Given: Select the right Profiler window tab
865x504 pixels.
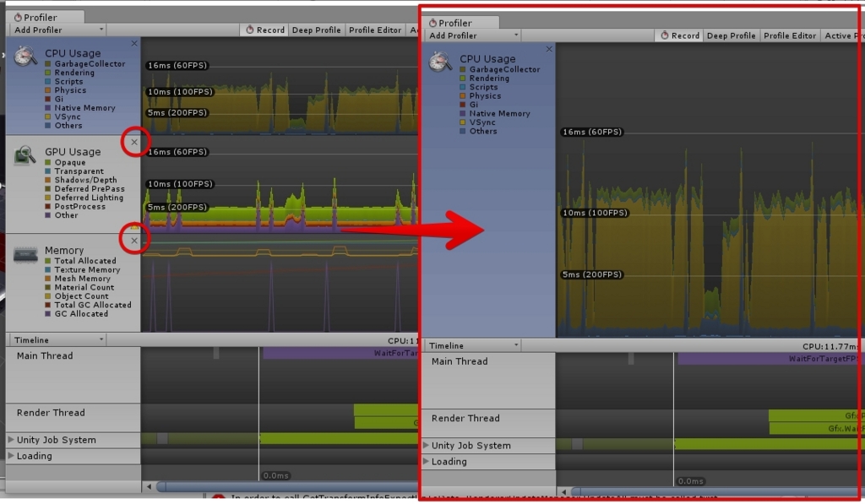Looking at the screenshot, I should pyautogui.click(x=461, y=23).
